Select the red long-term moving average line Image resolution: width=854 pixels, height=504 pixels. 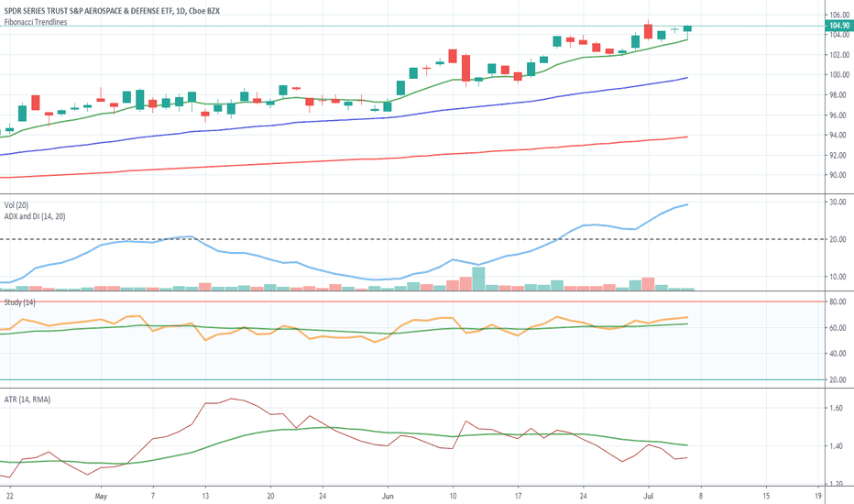click(x=348, y=159)
